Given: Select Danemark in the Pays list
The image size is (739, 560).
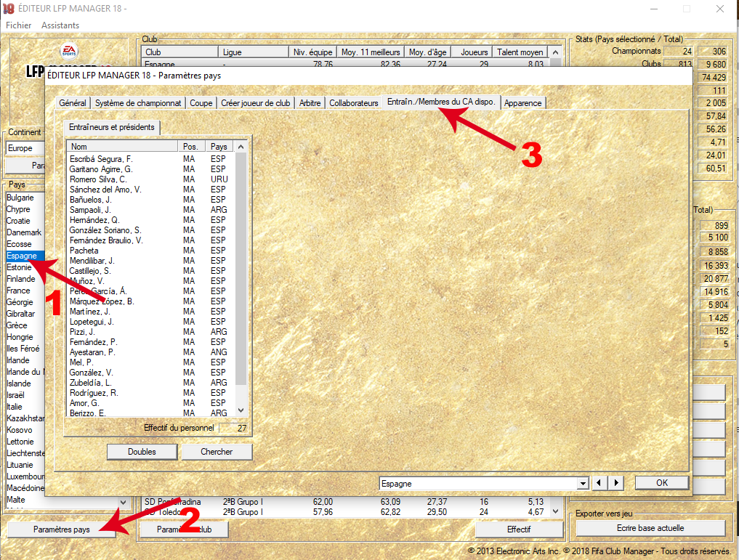Looking at the screenshot, I should [x=24, y=232].
